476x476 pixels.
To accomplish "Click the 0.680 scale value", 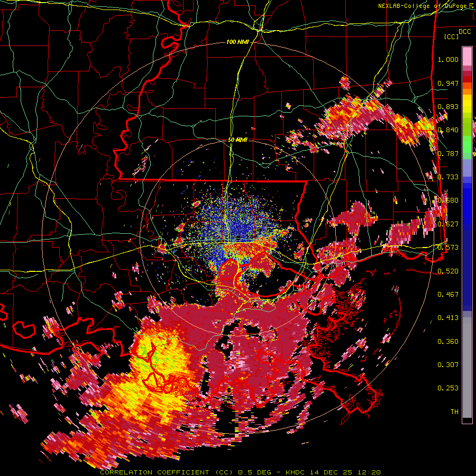I will pos(448,200).
